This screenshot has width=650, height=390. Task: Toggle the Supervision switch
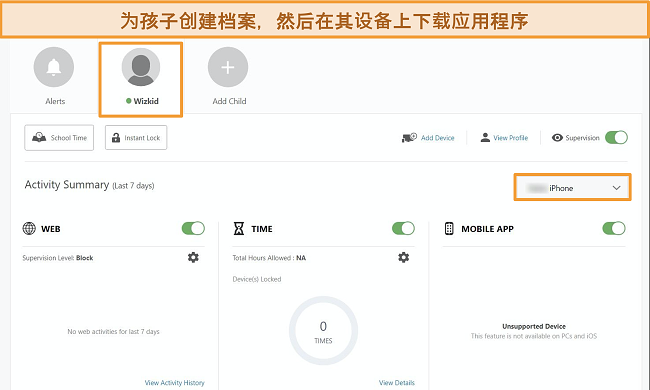616,138
